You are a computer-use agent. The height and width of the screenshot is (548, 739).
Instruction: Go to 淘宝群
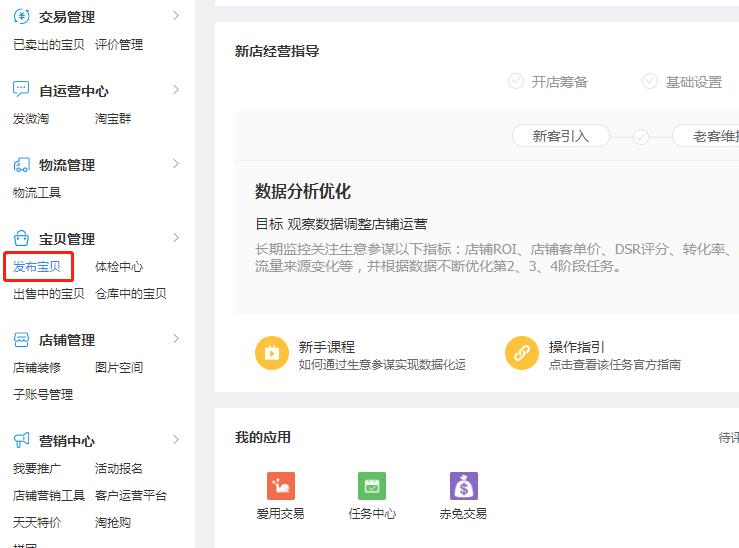coord(113,118)
